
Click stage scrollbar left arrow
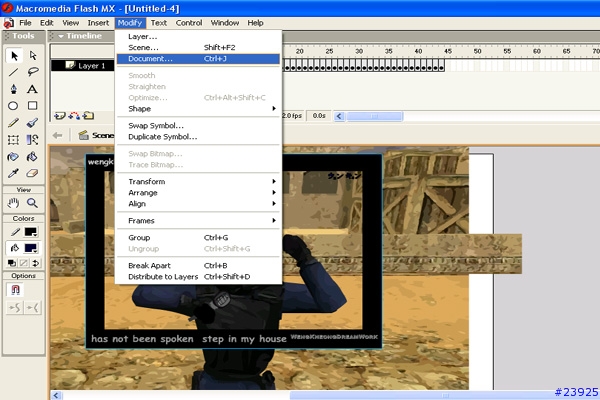[56, 395]
